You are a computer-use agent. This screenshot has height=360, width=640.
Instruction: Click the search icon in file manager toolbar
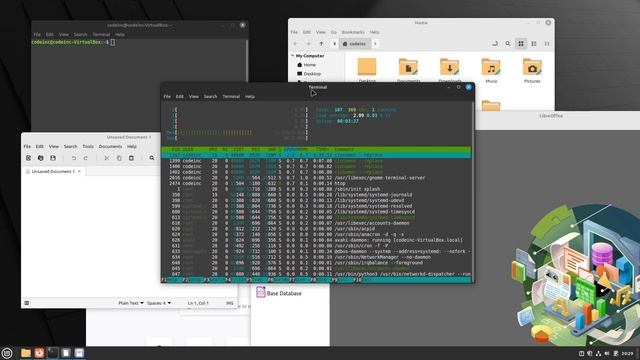click(508, 44)
